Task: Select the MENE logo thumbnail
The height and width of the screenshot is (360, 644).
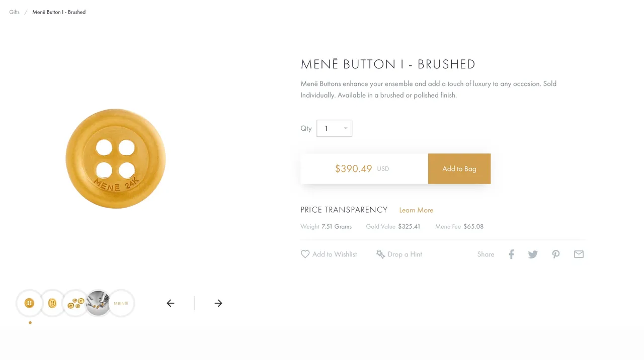Action: (x=121, y=303)
